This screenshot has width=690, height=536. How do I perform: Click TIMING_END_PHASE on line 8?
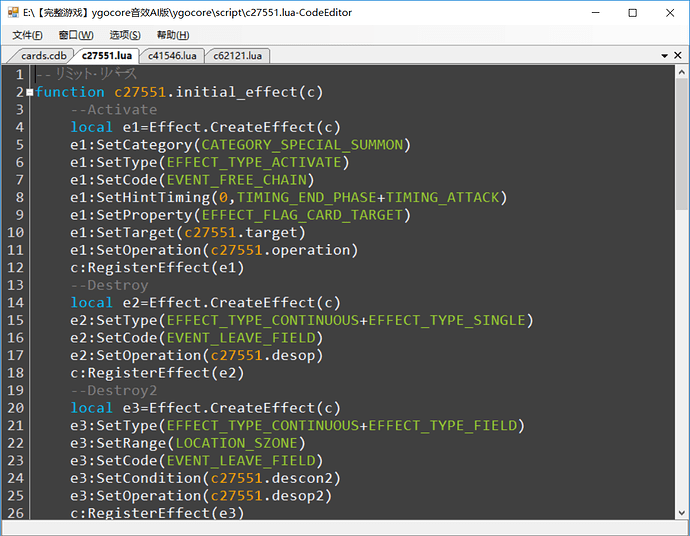(x=306, y=198)
